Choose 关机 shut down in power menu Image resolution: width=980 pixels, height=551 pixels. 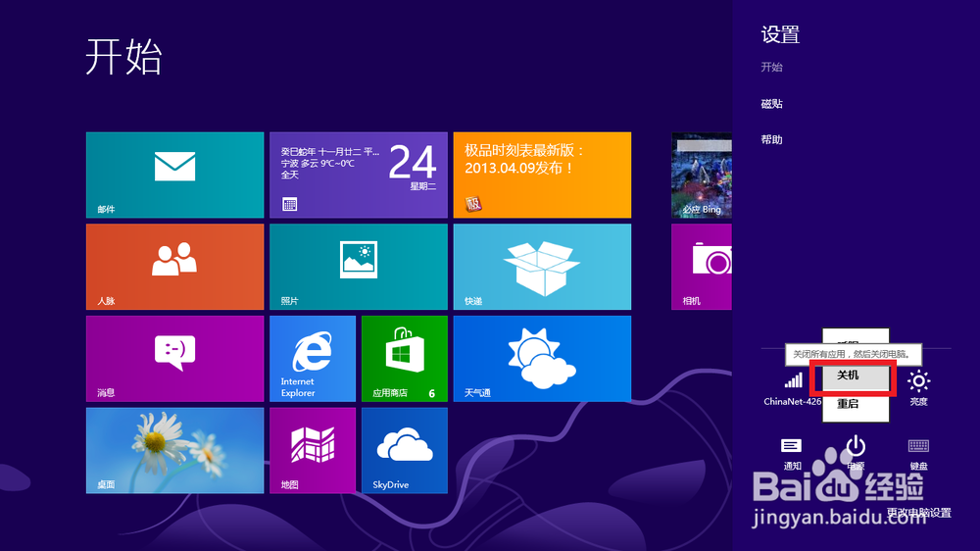click(855, 376)
